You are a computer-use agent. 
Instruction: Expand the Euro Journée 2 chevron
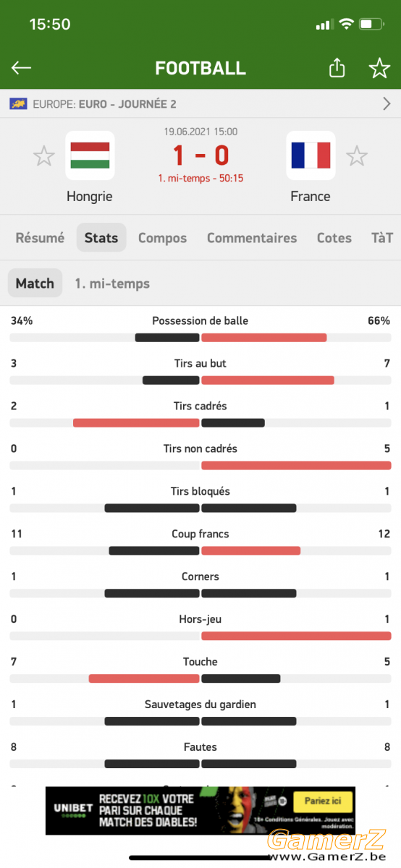387,104
